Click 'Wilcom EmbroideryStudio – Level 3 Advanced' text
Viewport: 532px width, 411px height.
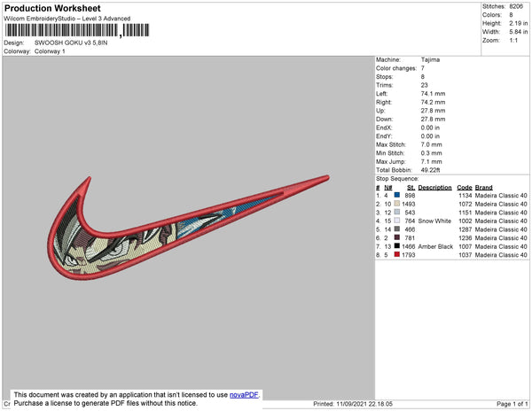(x=67, y=19)
